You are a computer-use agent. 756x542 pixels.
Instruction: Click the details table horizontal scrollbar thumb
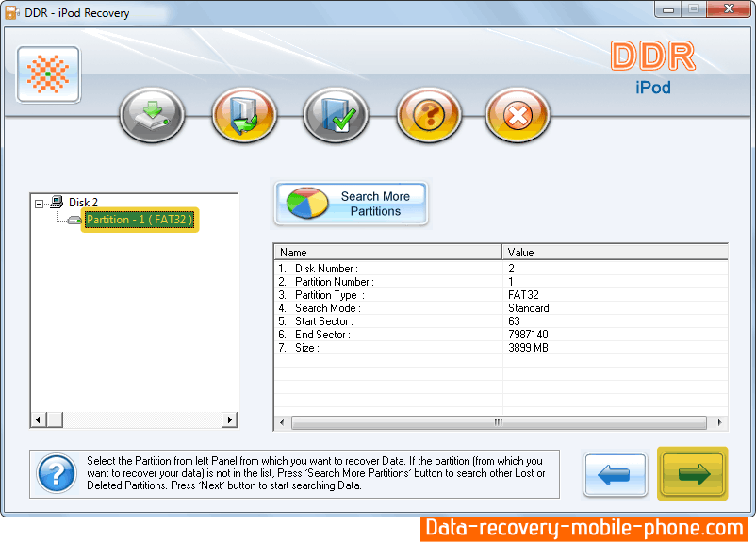click(x=498, y=422)
